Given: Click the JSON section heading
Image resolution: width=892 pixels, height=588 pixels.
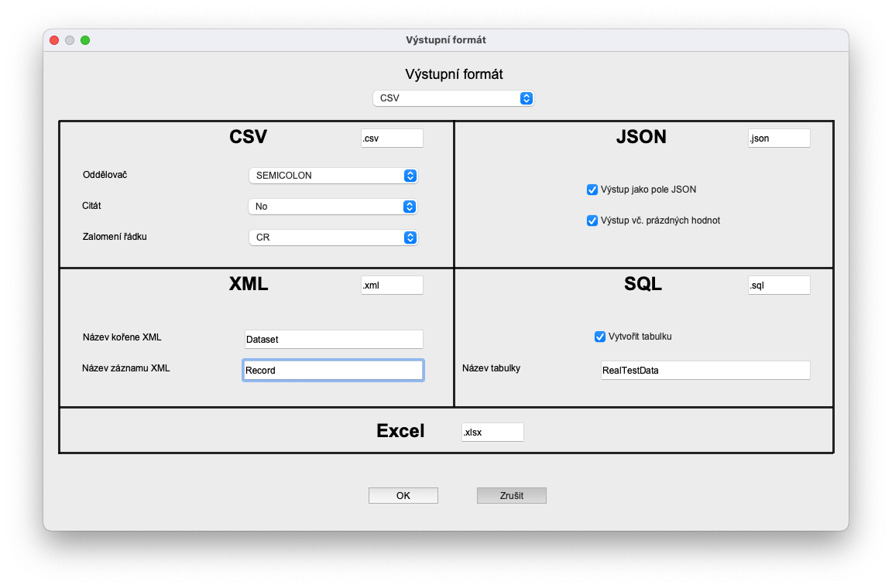Looking at the screenshot, I should tap(641, 136).
